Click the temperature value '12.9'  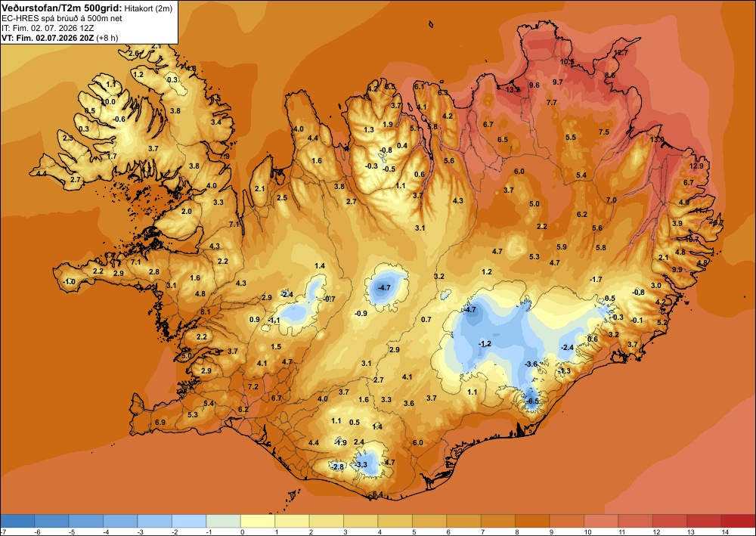coord(697,166)
